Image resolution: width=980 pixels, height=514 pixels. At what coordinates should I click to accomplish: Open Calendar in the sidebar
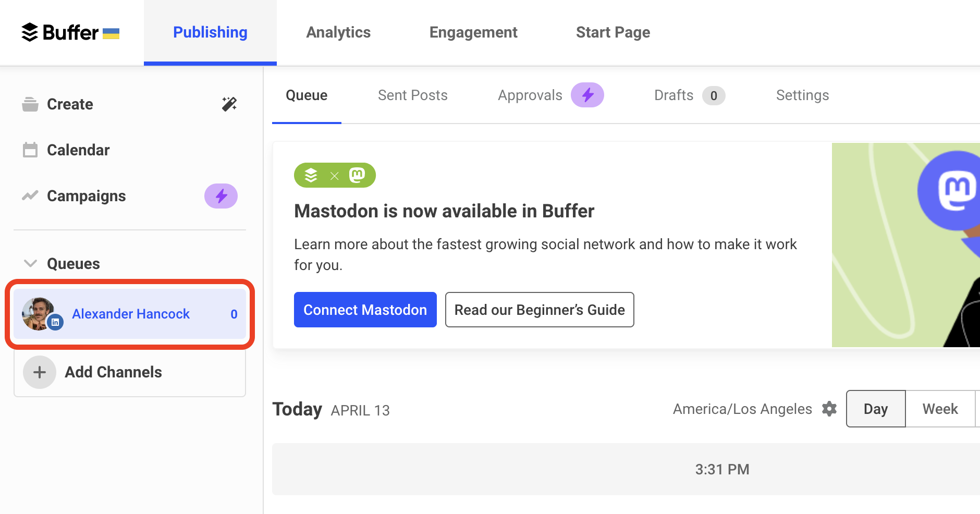(x=78, y=150)
